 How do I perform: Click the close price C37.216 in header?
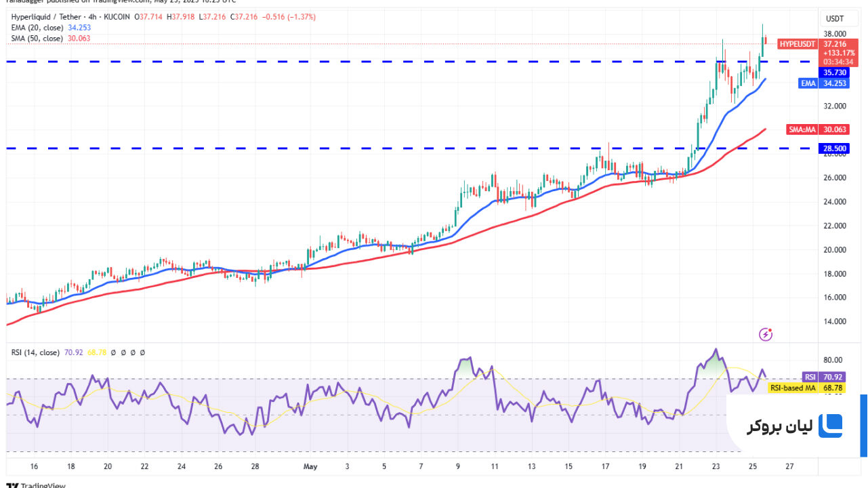[244, 16]
